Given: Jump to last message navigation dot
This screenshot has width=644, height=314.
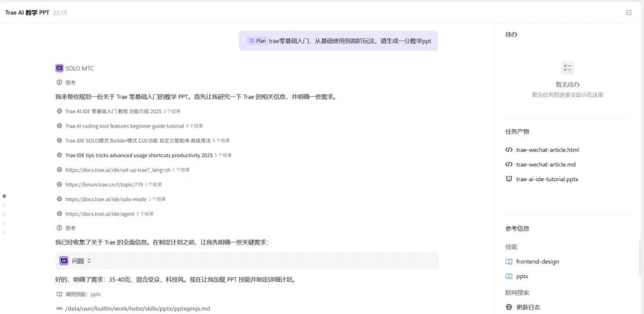Looking at the screenshot, I should [5, 233].
